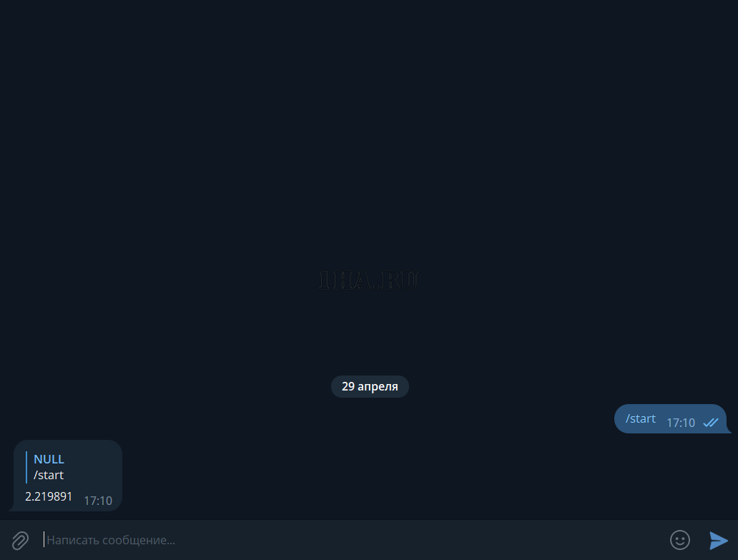
Task: Click the quoted /start text in reply
Action: (49, 475)
